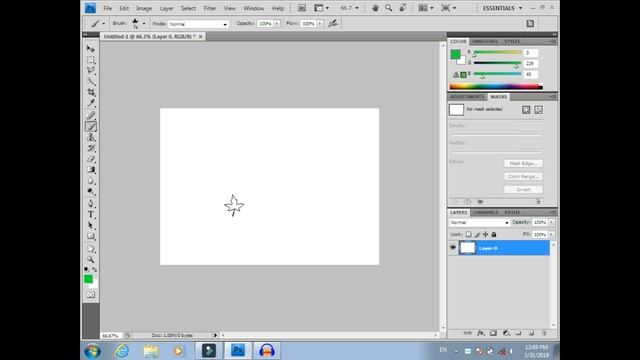Reset default foreground and background colors
Screen dimensions: 640x360
[86, 269]
